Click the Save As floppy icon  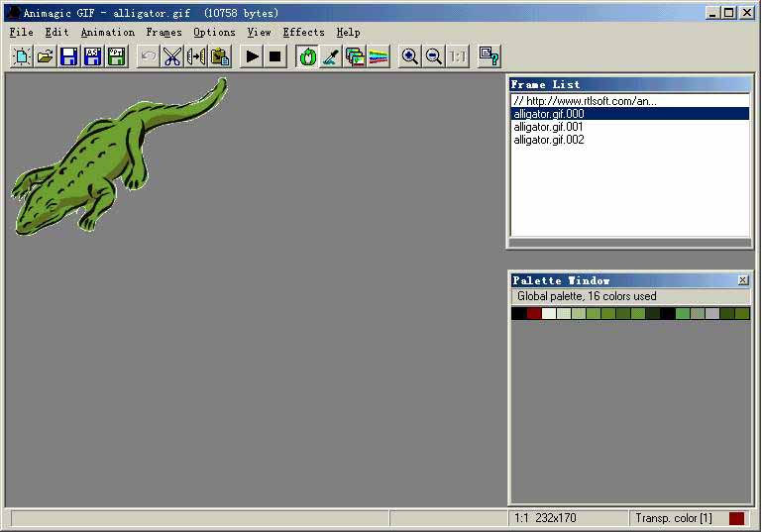click(x=92, y=56)
